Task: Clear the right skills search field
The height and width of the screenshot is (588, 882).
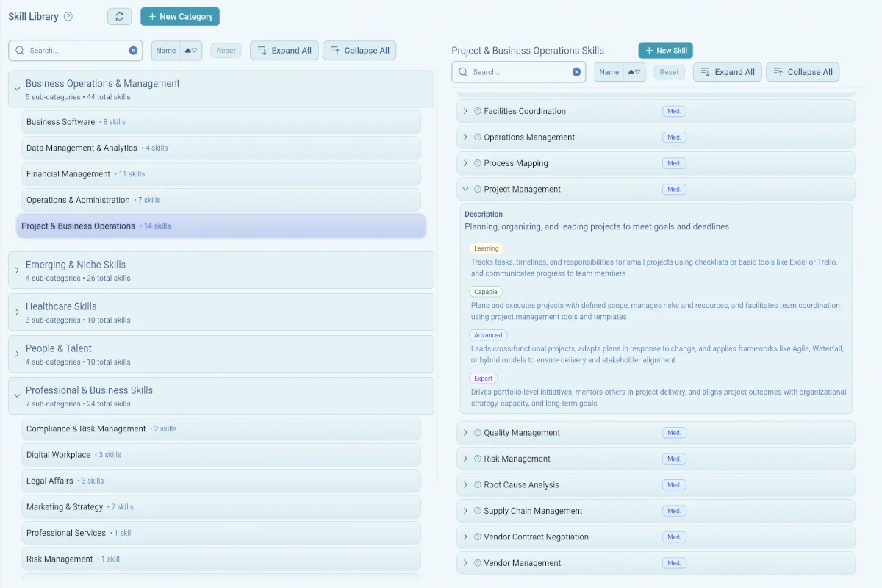Action: pyautogui.click(x=576, y=72)
